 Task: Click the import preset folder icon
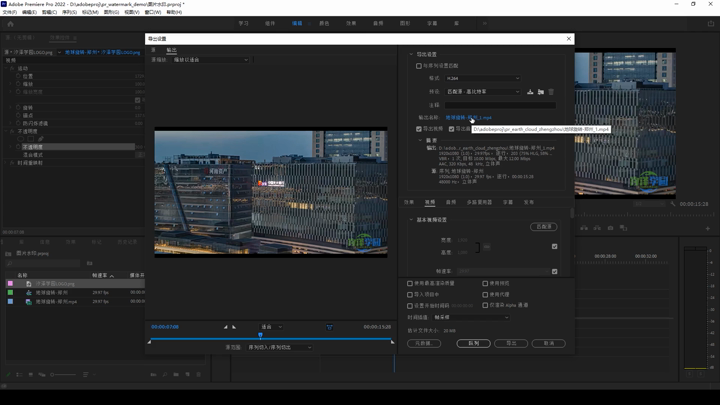540,92
